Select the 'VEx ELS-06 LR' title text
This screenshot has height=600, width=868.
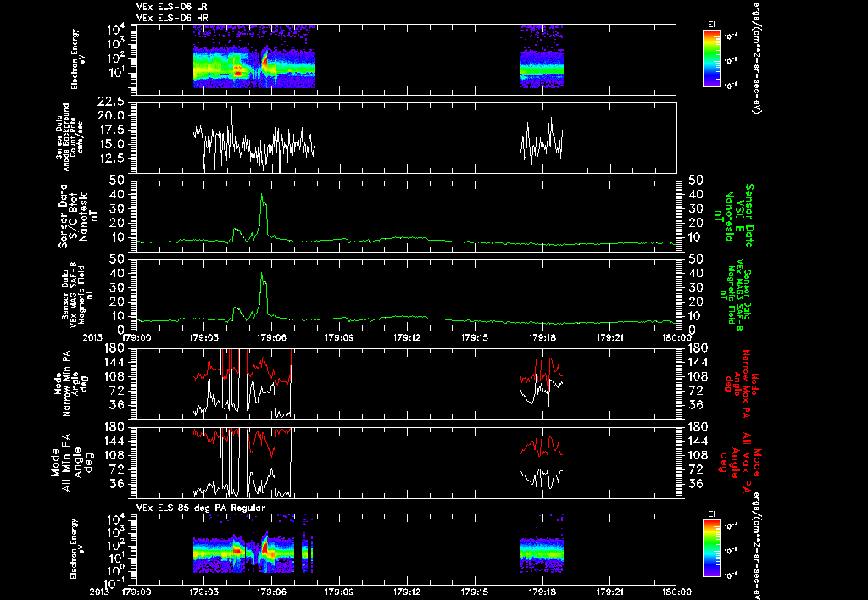point(171,7)
